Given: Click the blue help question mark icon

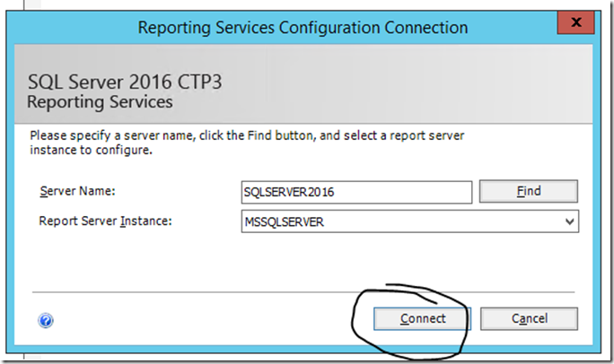Looking at the screenshot, I should (46, 320).
